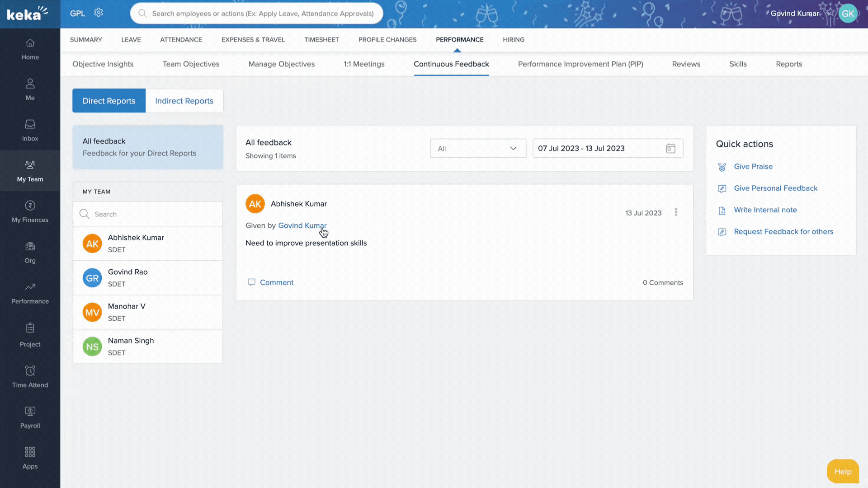868x488 pixels.
Task: Click the Comment link under feedback
Action: click(276, 282)
